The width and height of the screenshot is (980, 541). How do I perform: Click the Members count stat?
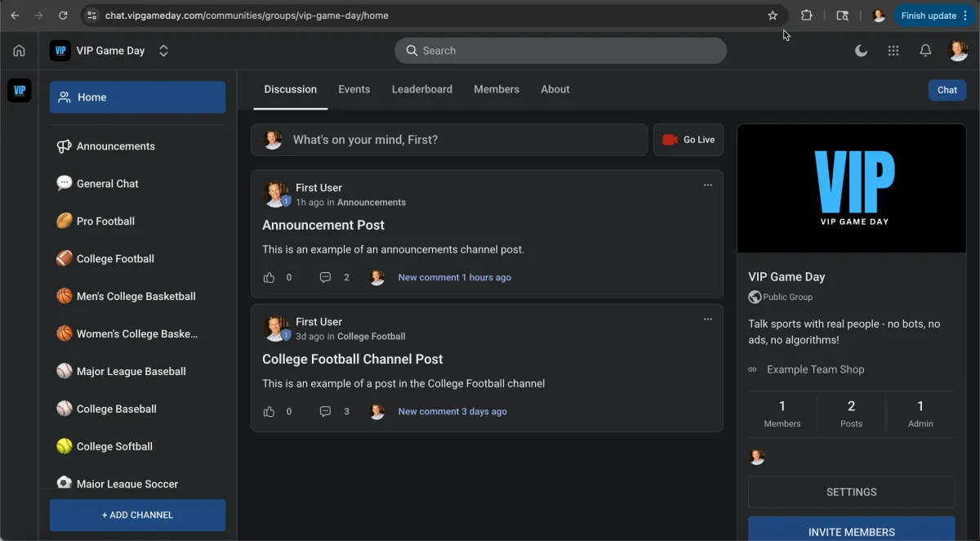782,414
